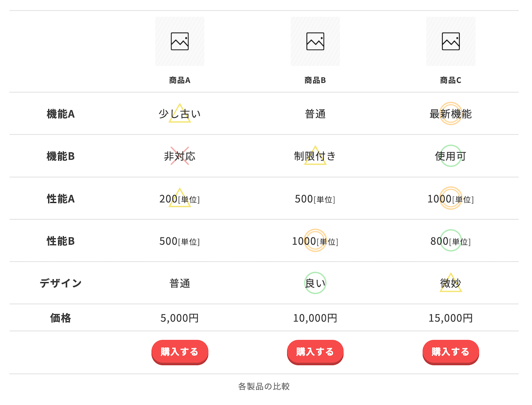Click the 5,000円 price for 商品A
532x405 pixels.
[x=180, y=318]
